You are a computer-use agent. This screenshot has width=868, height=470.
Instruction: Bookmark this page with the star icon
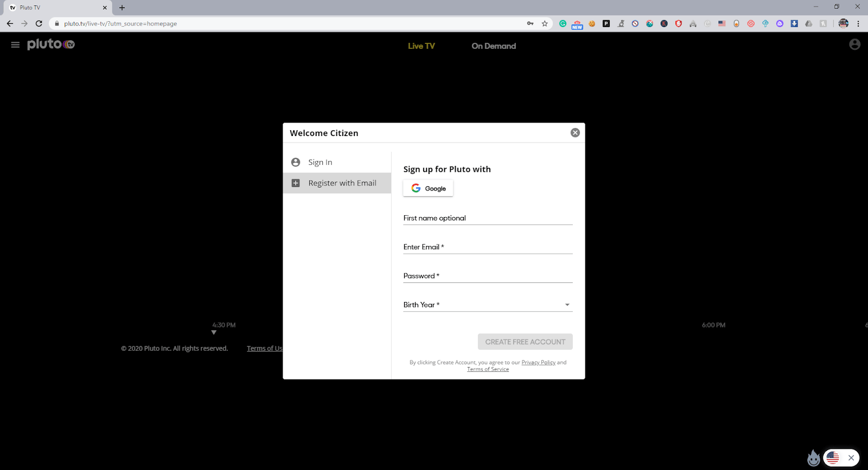545,23
